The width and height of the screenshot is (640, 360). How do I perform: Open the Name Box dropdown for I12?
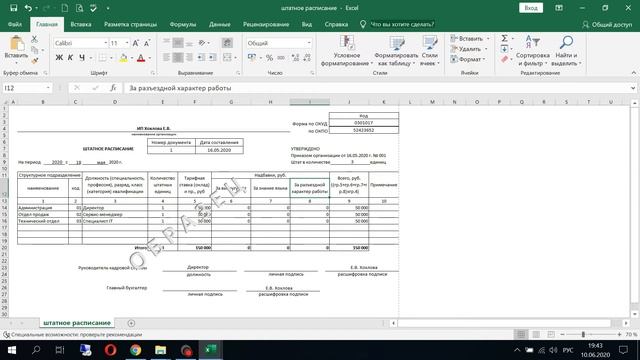coord(48,88)
